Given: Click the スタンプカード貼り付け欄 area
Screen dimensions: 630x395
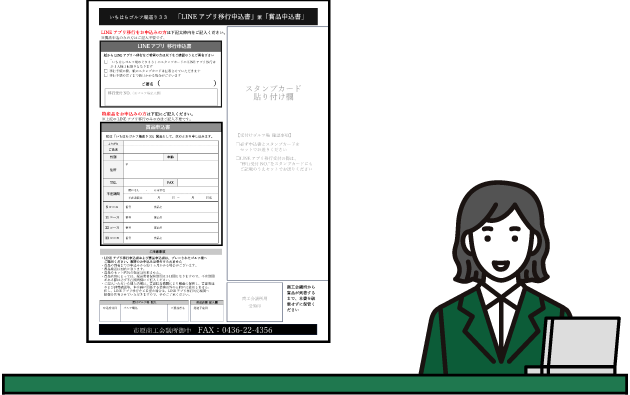Looking at the screenshot, I should [x=278, y=153].
